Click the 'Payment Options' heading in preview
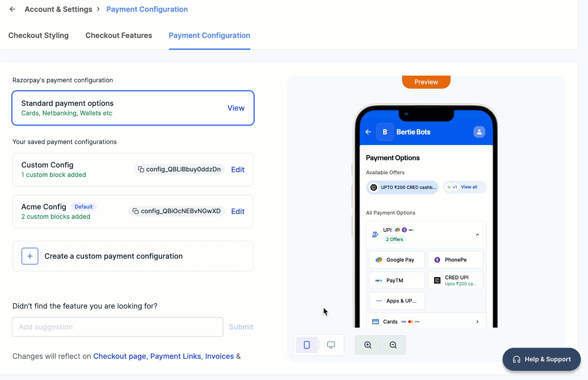The height and width of the screenshot is (380, 588). pos(393,158)
